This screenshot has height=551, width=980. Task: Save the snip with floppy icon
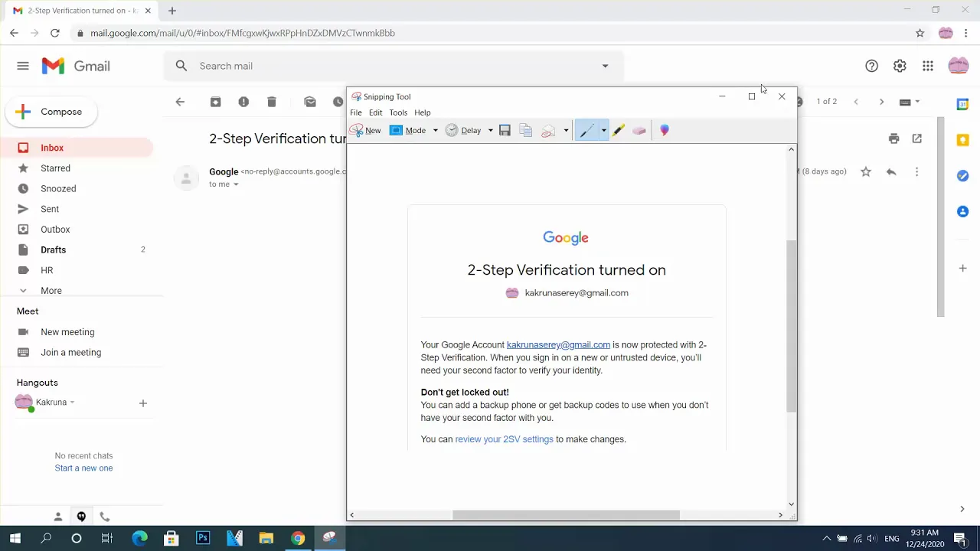[x=505, y=131]
